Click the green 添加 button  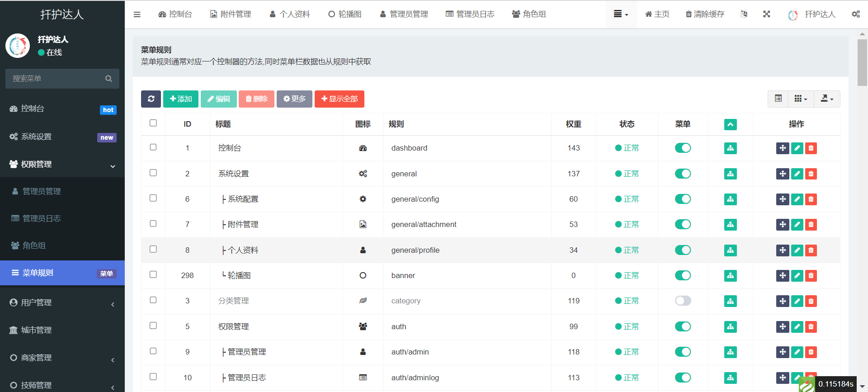tap(181, 99)
